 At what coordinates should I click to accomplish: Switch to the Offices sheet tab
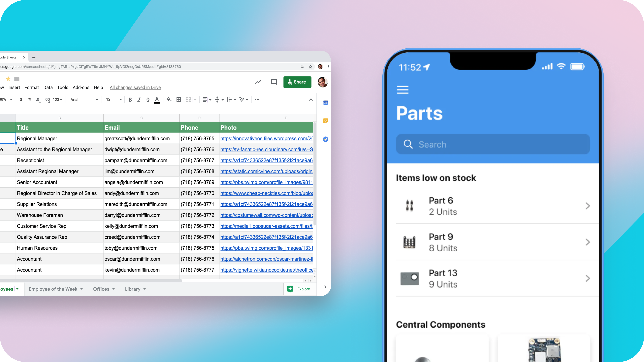pos(101,289)
